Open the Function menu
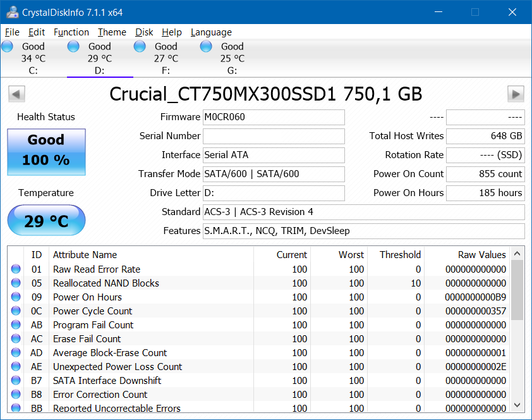The image size is (532, 420). [71, 32]
